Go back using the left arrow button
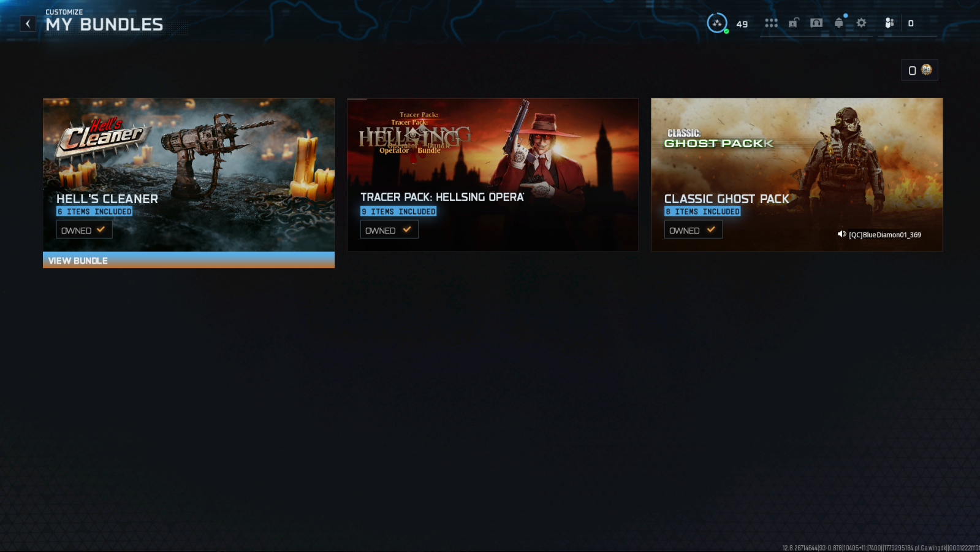 pos(28,24)
